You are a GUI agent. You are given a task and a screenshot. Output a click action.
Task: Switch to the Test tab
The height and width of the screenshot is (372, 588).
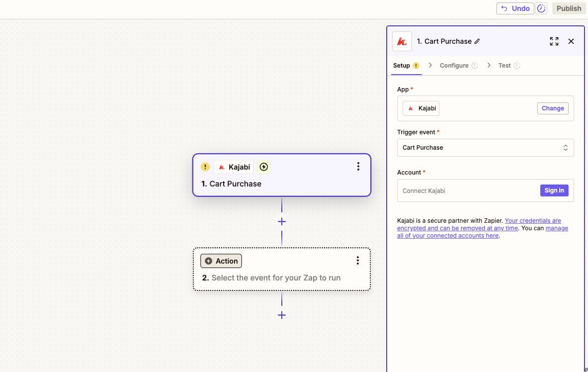(x=505, y=65)
